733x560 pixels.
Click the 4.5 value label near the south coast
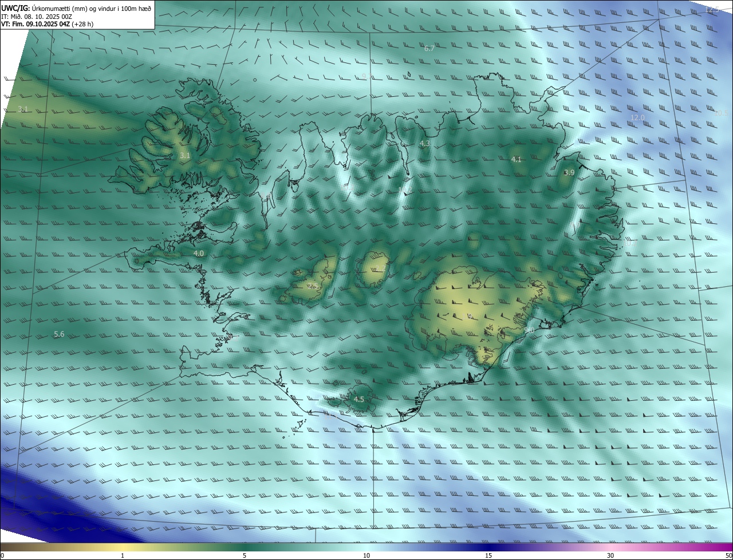359,400
